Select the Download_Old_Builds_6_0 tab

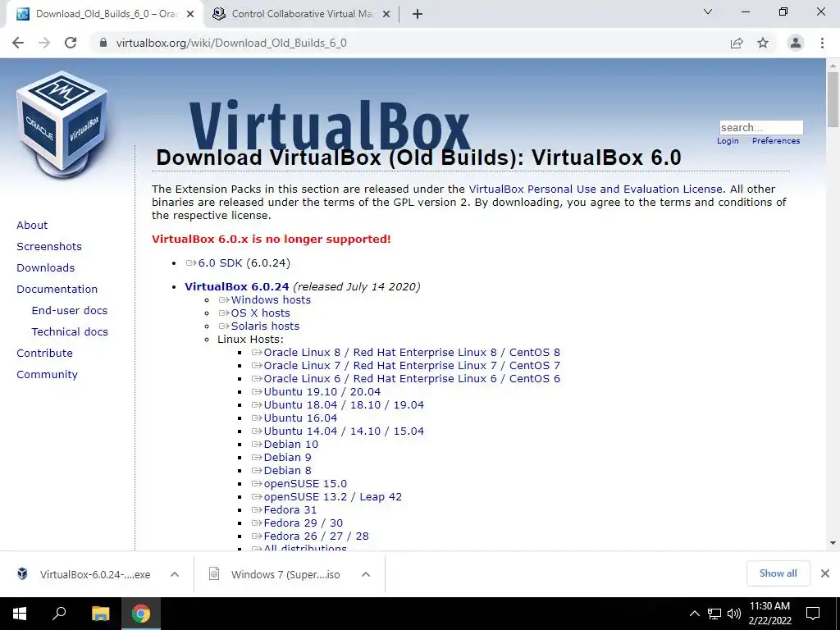pos(105,14)
